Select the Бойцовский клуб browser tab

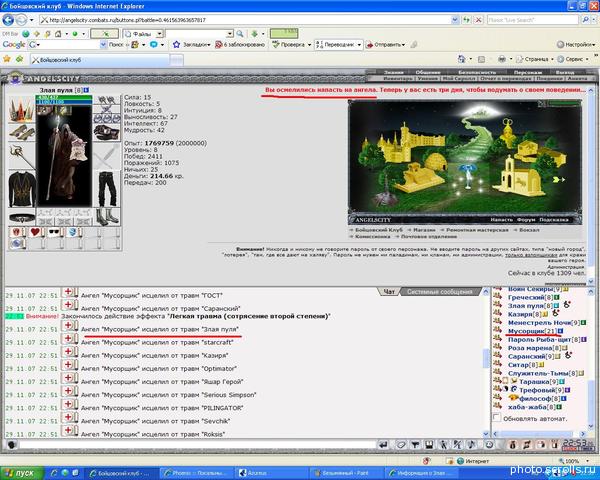tap(99, 60)
